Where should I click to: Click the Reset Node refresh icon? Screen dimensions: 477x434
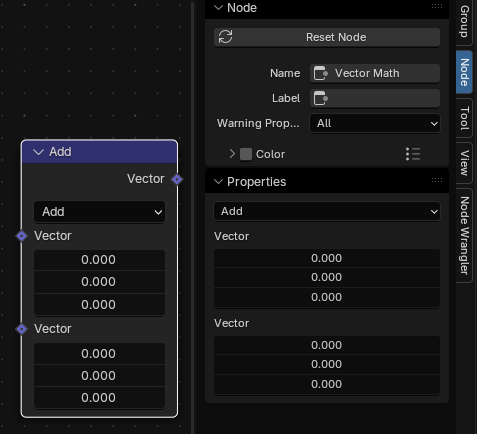pos(225,37)
